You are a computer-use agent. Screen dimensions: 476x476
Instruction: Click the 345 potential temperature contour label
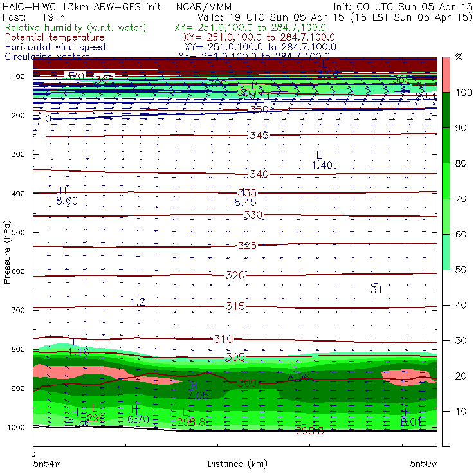coord(259,135)
